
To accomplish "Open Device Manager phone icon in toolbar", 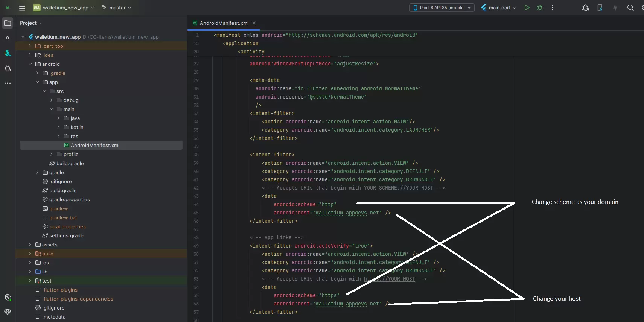I will pyautogui.click(x=600, y=8).
